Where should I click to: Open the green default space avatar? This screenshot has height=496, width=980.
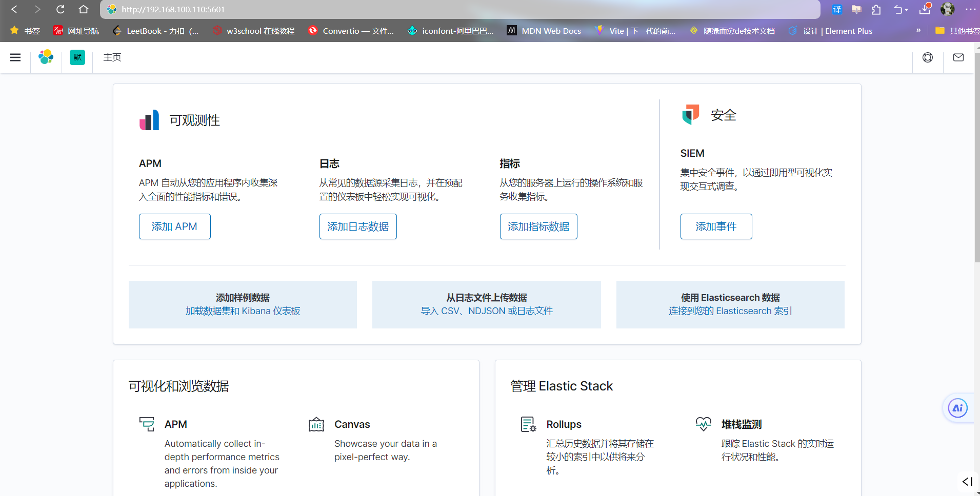77,57
